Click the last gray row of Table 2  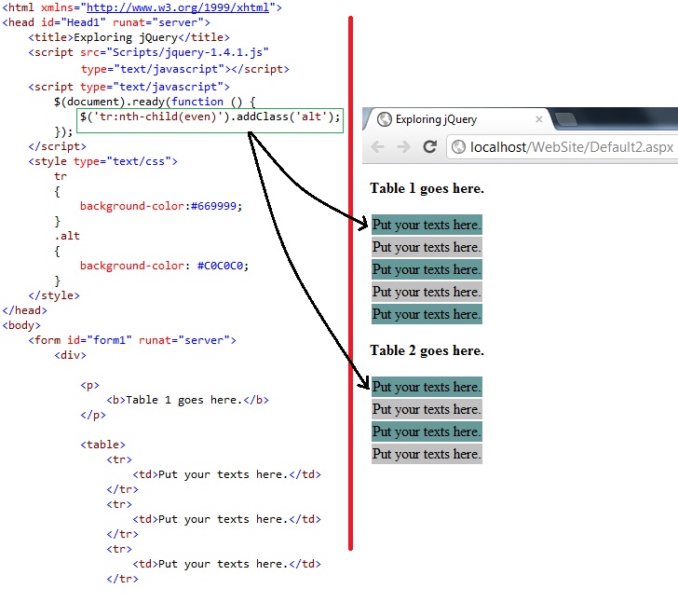click(427, 454)
